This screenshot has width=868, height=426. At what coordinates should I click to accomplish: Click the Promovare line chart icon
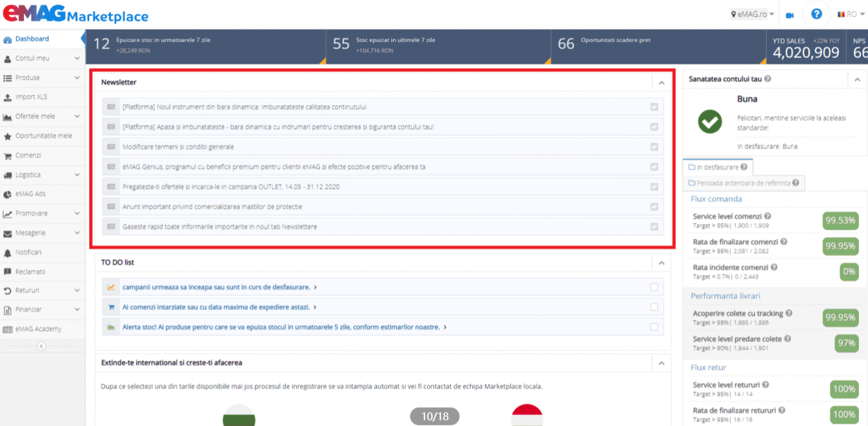click(x=7, y=214)
